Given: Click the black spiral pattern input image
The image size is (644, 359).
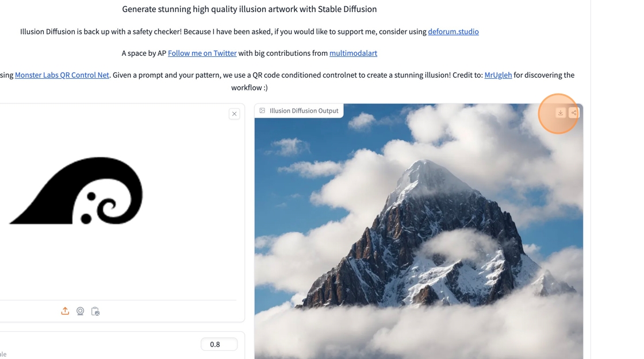Looking at the screenshot, I should tap(77, 191).
